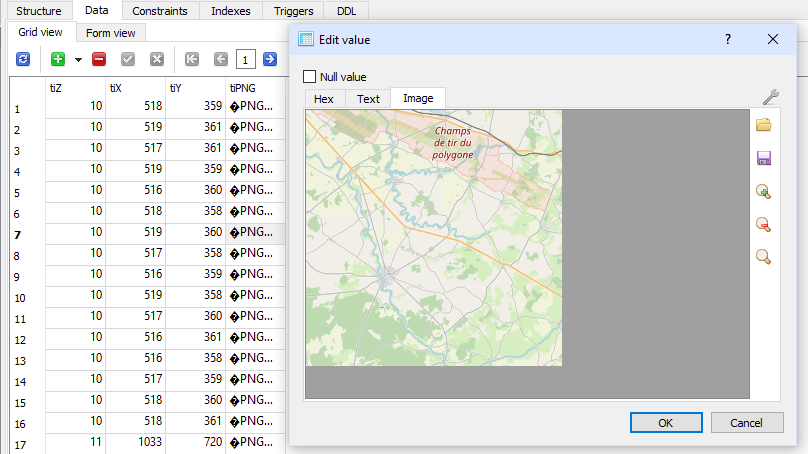Open the Structure tab
Viewport: 808px width, 454px height.
pos(39,11)
